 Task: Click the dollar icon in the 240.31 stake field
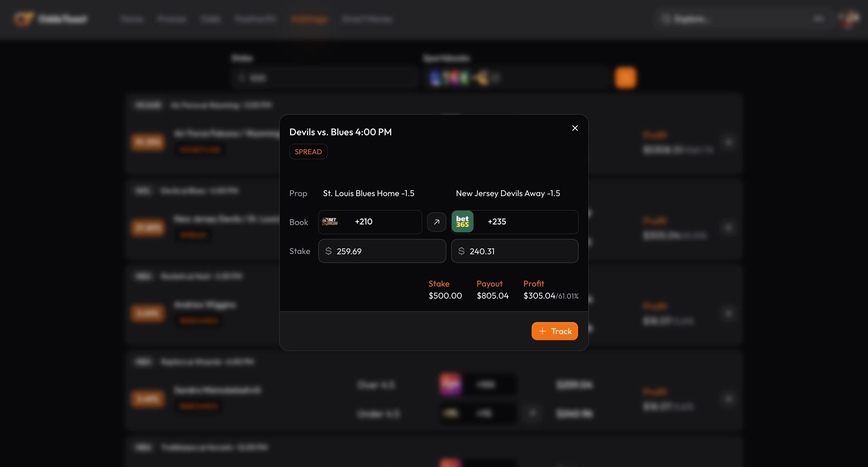(461, 251)
